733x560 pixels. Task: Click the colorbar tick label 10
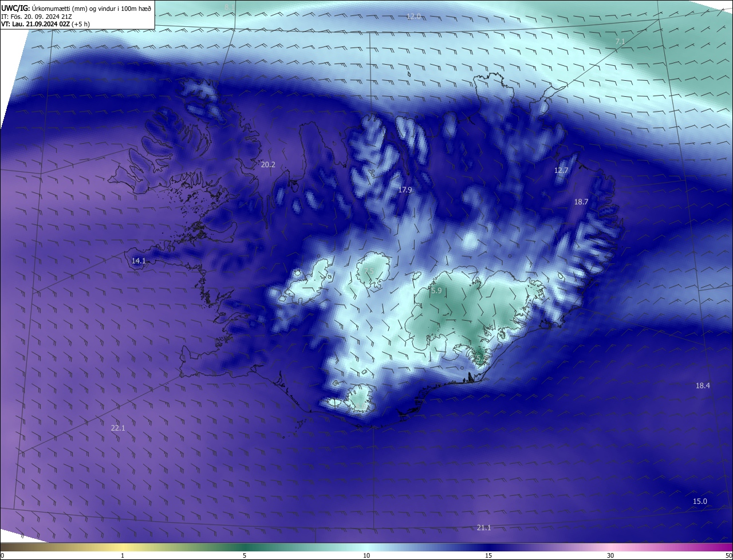pyautogui.click(x=366, y=555)
